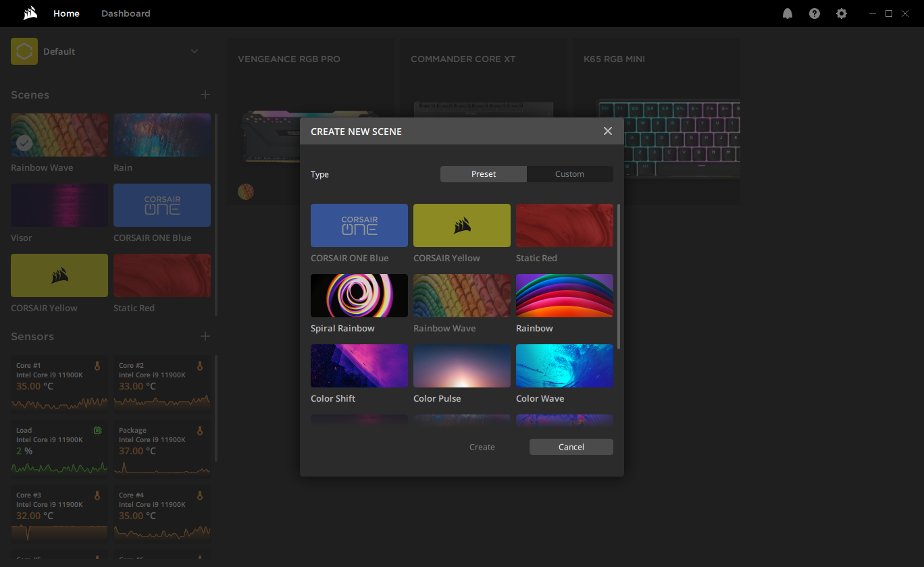Activate the CORSAIR Yellow scene in the sidebar
Viewport: 924px width, 567px height.
click(x=59, y=275)
